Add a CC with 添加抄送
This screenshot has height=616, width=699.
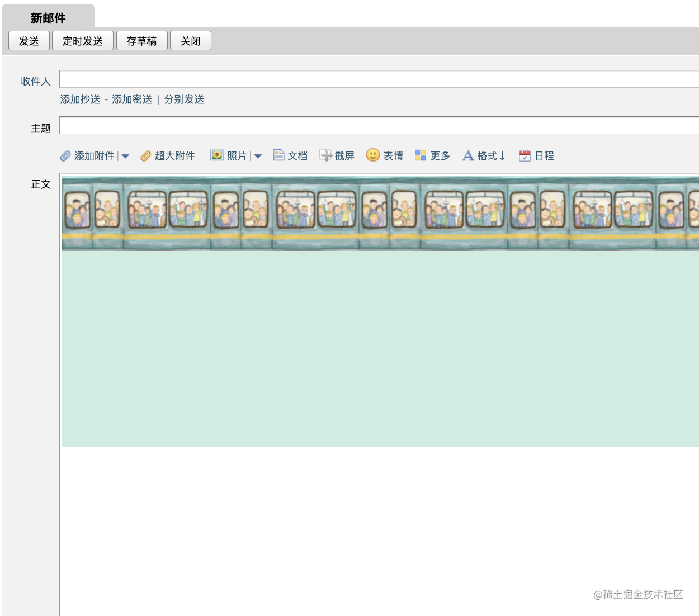pyautogui.click(x=81, y=99)
